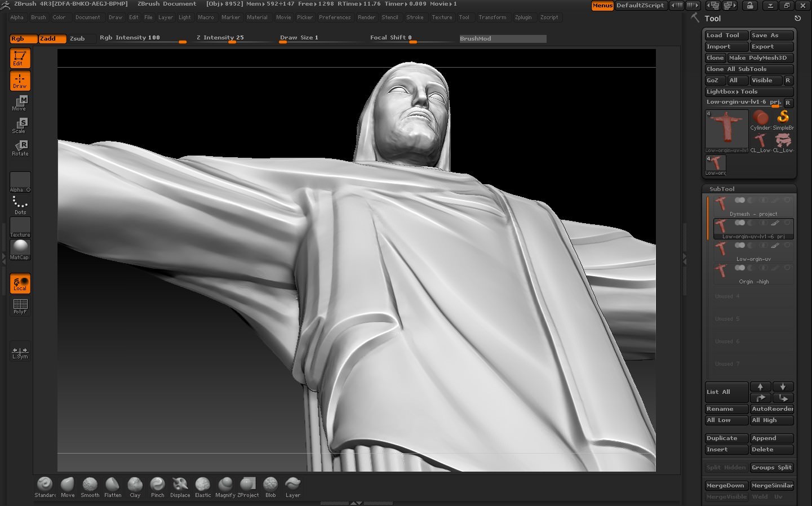812x506 pixels.
Task: Select the Pinch brush
Action: tap(158, 487)
